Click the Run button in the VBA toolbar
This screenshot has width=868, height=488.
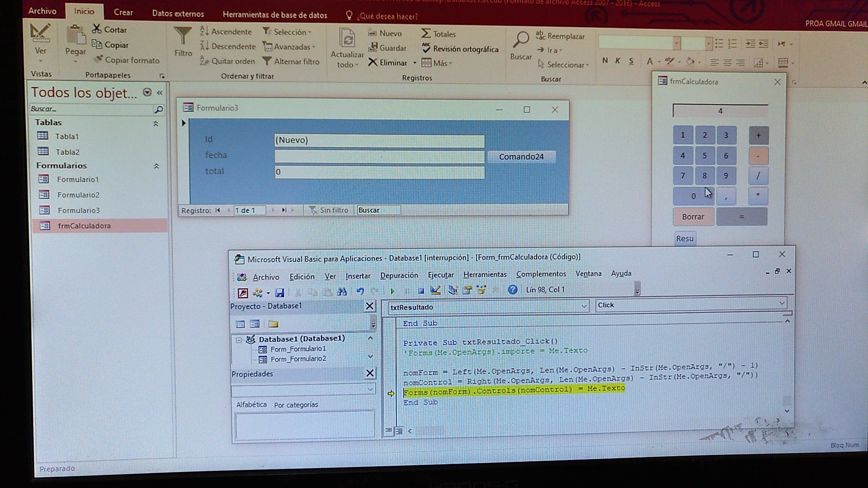[392, 291]
